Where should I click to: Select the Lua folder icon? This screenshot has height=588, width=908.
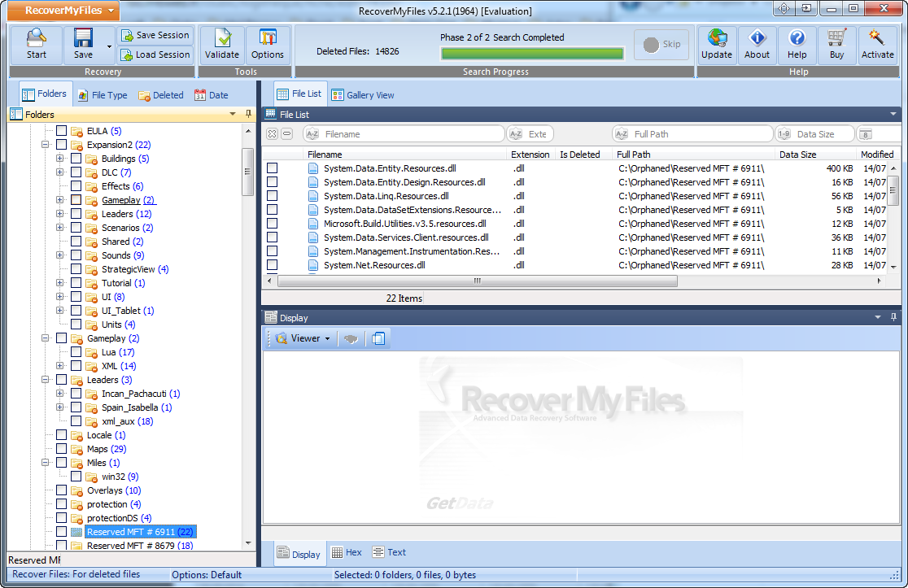click(x=91, y=352)
